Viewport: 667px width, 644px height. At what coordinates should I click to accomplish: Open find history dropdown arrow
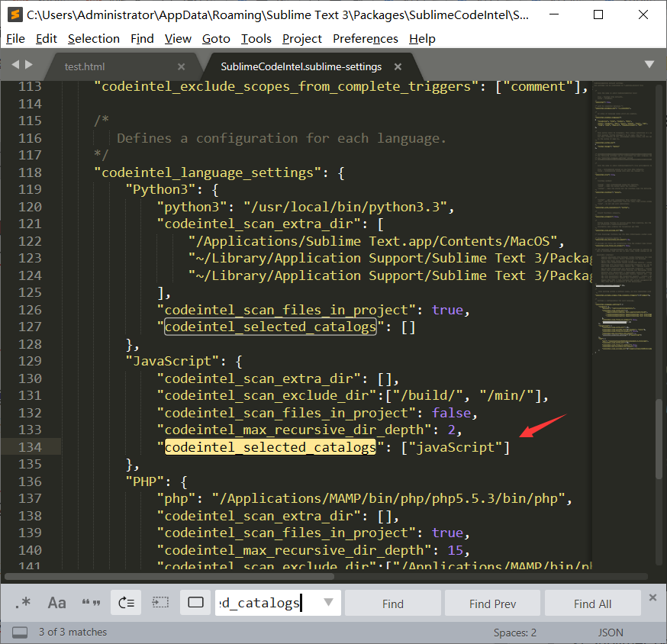pos(328,602)
